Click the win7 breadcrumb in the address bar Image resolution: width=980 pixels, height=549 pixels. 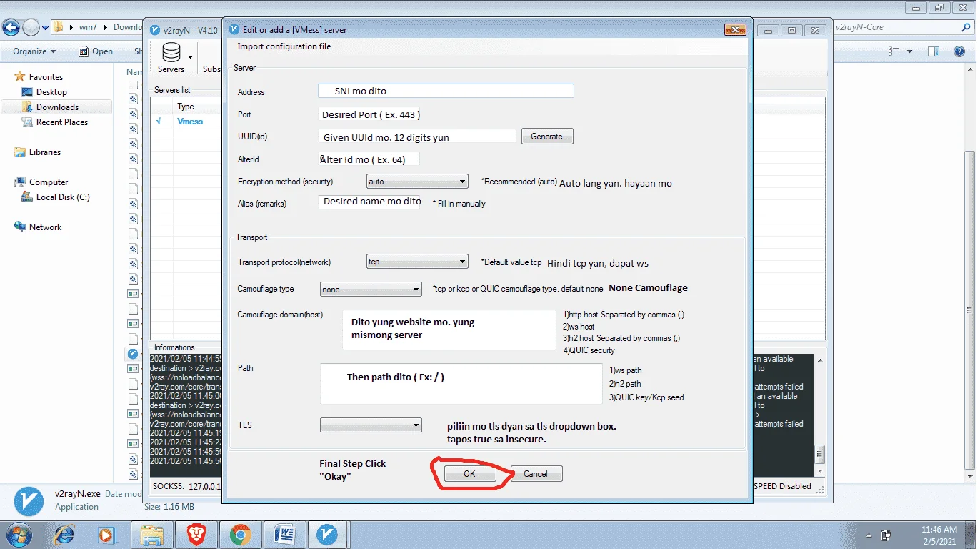pos(88,27)
